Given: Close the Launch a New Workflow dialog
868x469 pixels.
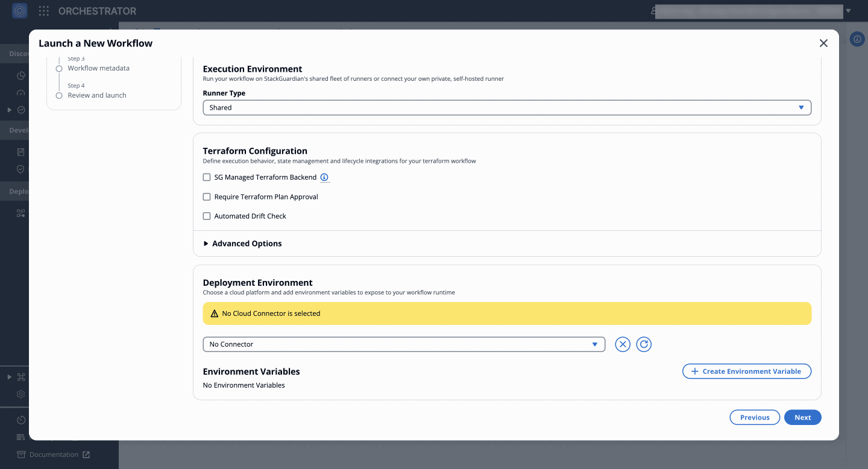Looking at the screenshot, I should 823,43.
